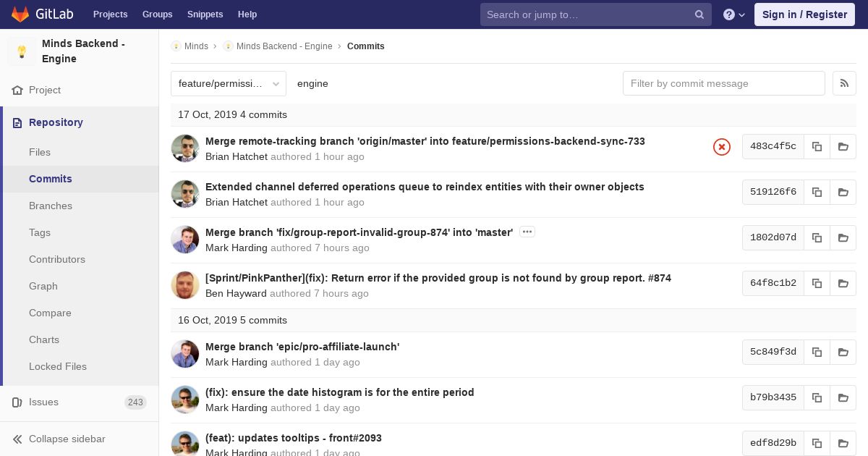The height and width of the screenshot is (456, 868).
Task: Open commit hash 64f8c1b2
Action: pos(773,283)
